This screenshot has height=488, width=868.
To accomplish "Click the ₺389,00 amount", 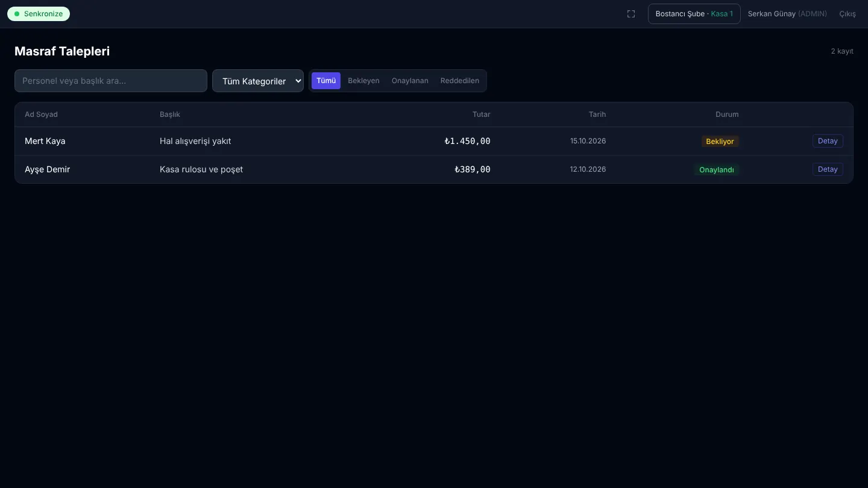I will pyautogui.click(x=473, y=169).
